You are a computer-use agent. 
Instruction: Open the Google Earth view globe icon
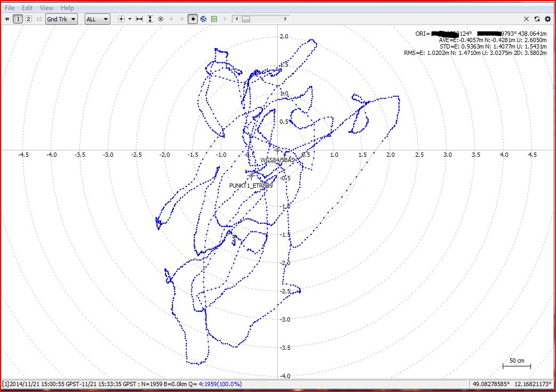click(203, 19)
